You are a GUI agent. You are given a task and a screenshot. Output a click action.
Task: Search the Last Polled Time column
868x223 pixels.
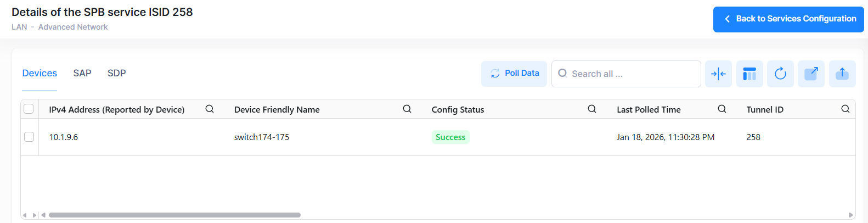click(x=722, y=109)
